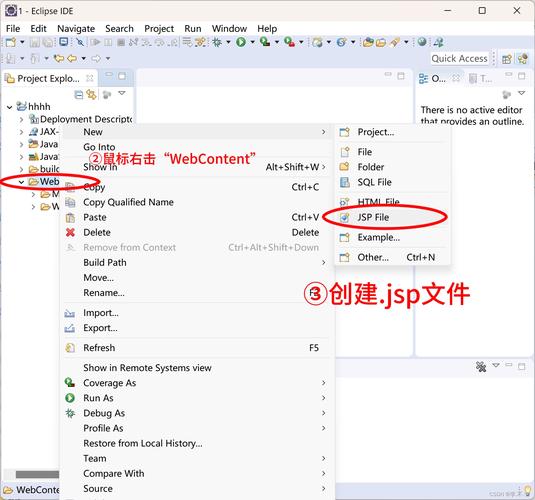This screenshot has height=500, width=535.
Task: Click Import... in context menu
Action: [x=197, y=313]
